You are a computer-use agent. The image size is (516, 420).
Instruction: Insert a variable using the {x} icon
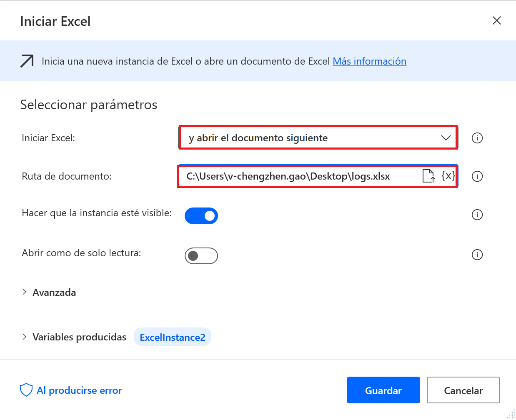pyautogui.click(x=448, y=176)
